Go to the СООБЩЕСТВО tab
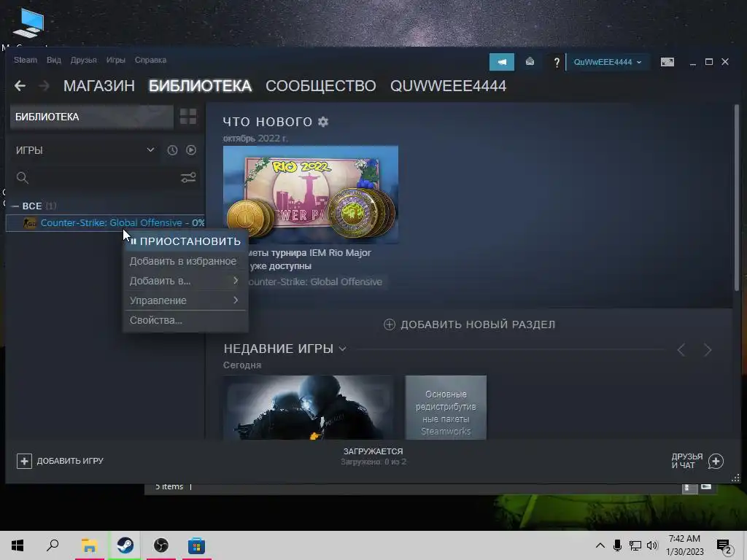 coord(321,86)
